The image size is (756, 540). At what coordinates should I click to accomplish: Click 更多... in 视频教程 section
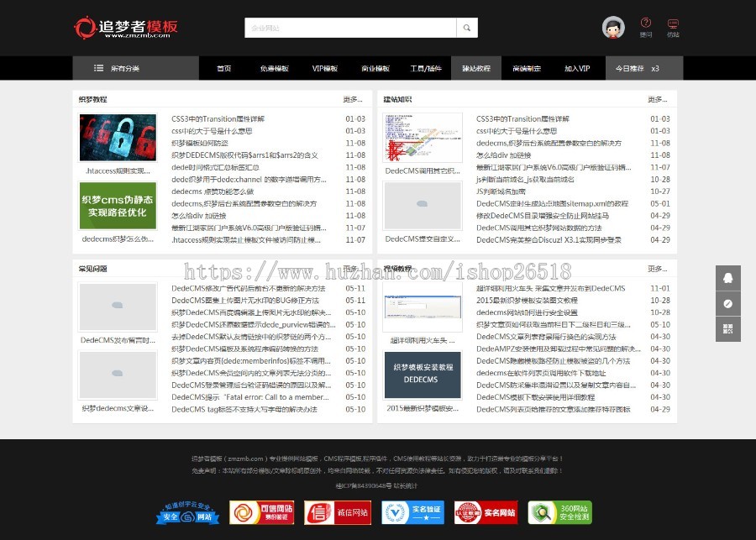pyautogui.click(x=657, y=269)
